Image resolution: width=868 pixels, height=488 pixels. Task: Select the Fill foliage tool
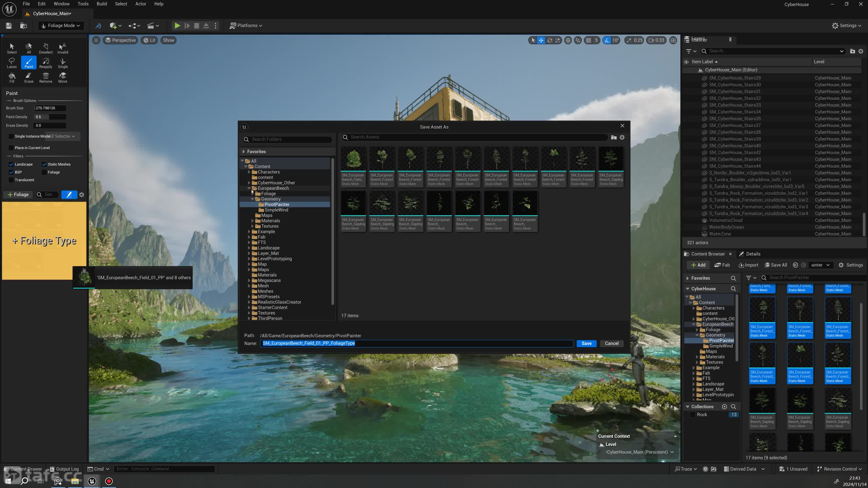pyautogui.click(x=12, y=78)
